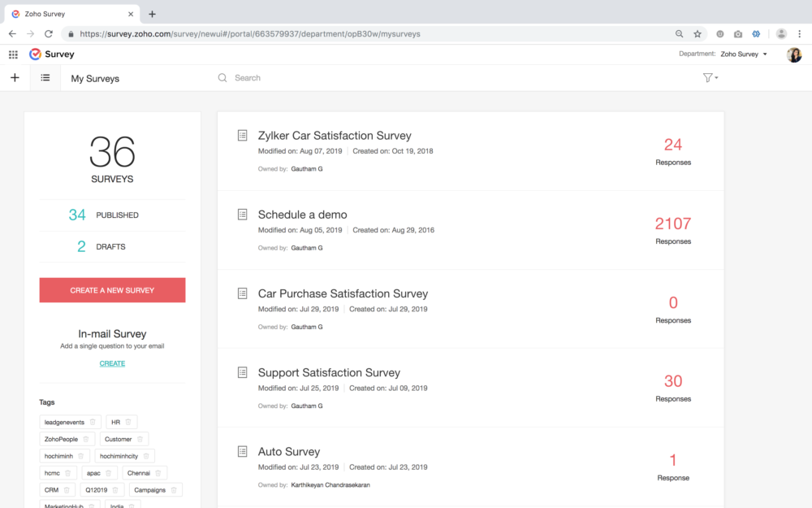Delete the HR tag
812x508 pixels.
[x=128, y=422]
